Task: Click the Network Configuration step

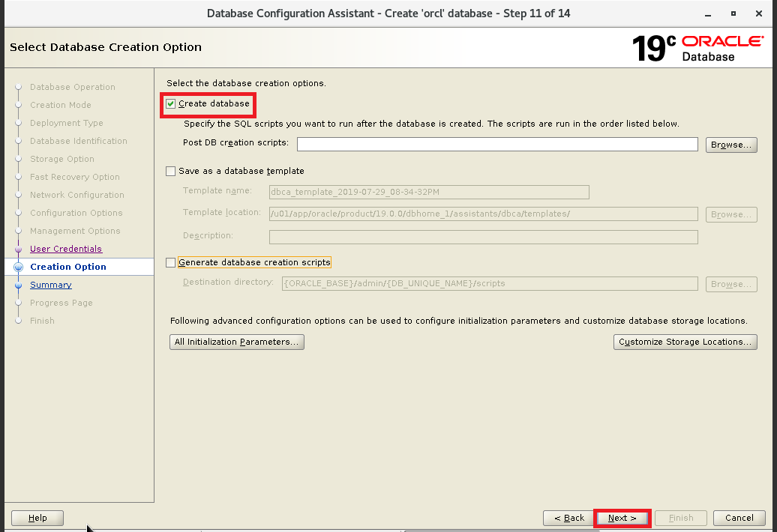Action: 76,195
